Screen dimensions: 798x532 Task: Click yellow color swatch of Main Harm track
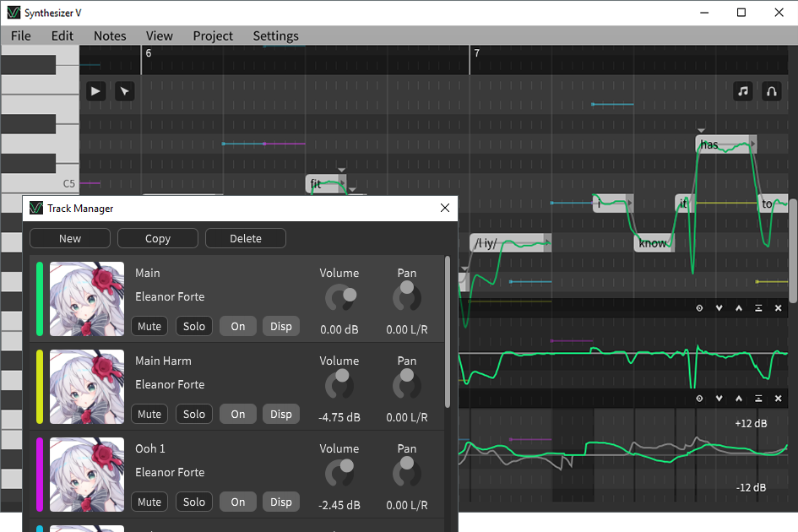pos(40,387)
